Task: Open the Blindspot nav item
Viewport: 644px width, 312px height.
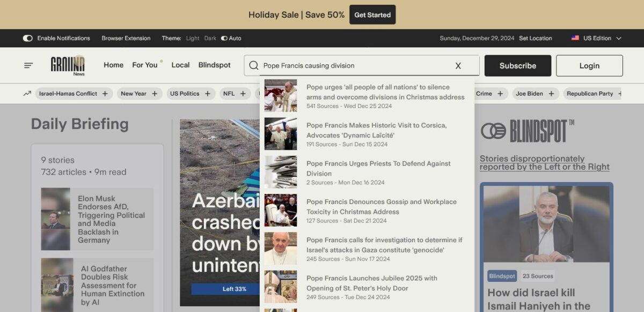Action: tap(215, 65)
